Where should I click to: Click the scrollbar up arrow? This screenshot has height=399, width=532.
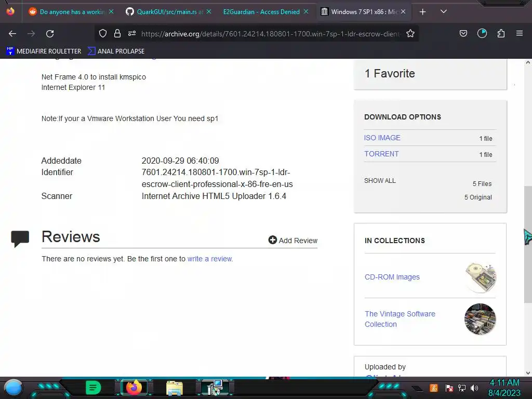528,62
